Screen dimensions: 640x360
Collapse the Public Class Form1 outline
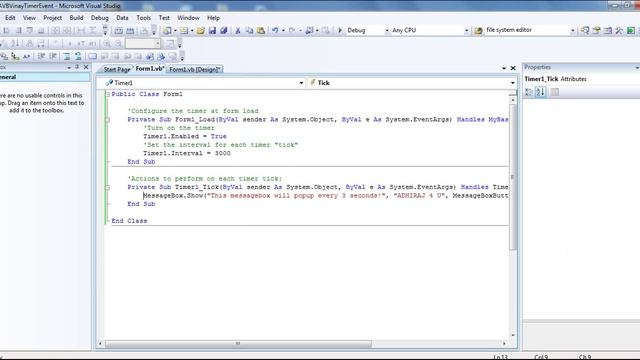(108, 94)
